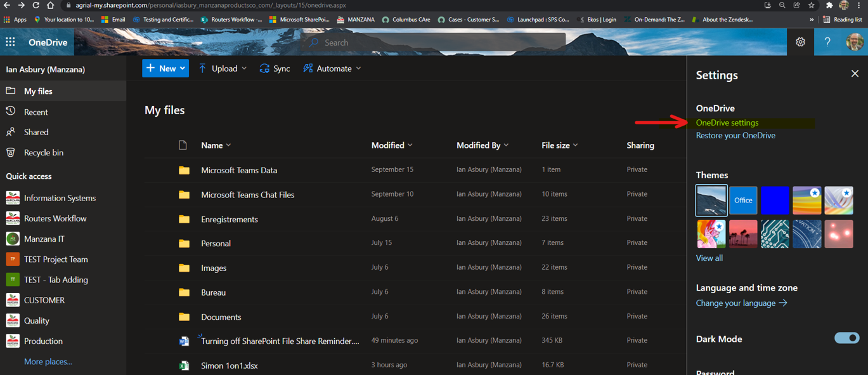Toggle the Dark Mode switch off

click(846, 338)
